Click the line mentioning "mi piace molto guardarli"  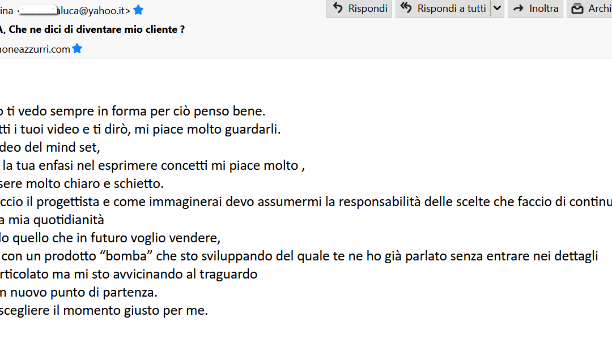[140, 129]
